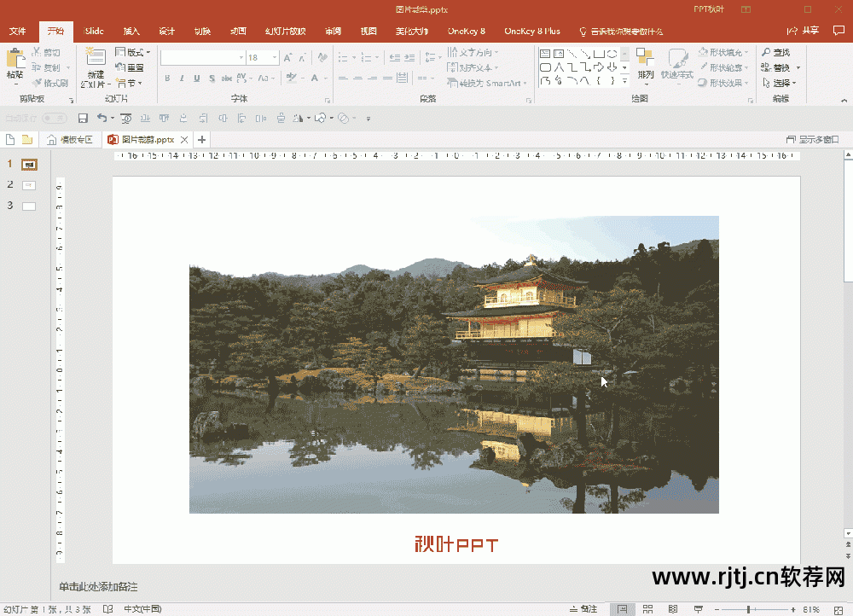Screen dimensions: 853x616
Task: Open the font size dropdown
Action: [274, 58]
